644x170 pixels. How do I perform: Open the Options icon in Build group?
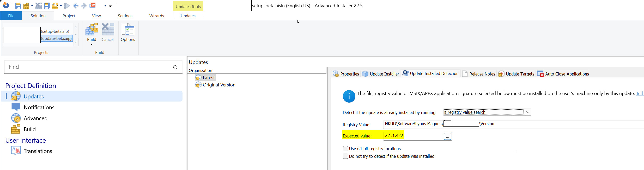pos(128,32)
